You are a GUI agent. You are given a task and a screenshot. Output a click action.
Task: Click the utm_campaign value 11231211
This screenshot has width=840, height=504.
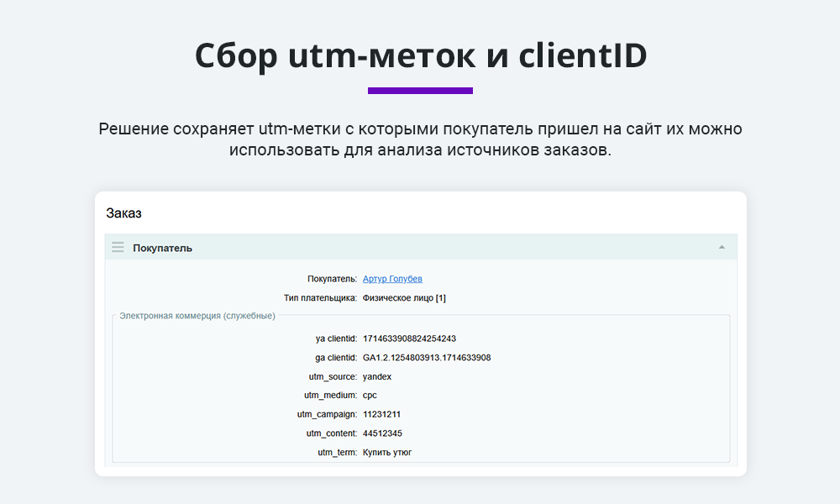(x=381, y=413)
